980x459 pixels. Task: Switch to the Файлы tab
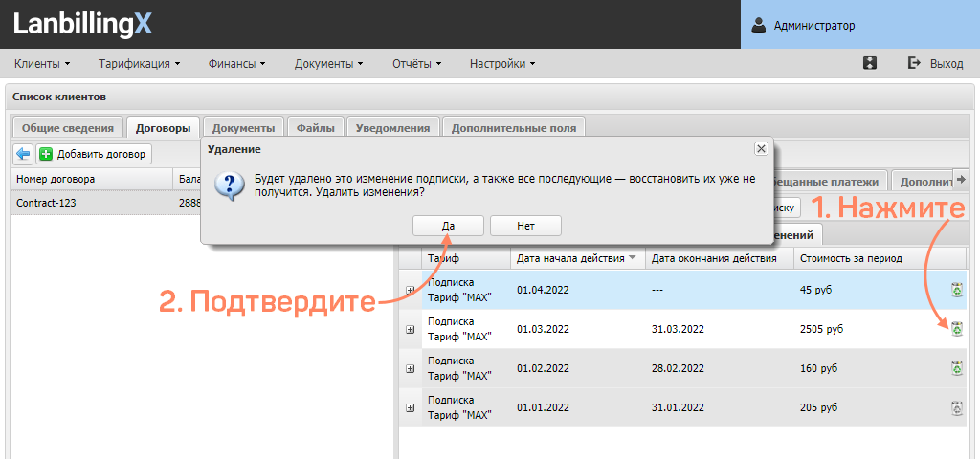tap(315, 128)
